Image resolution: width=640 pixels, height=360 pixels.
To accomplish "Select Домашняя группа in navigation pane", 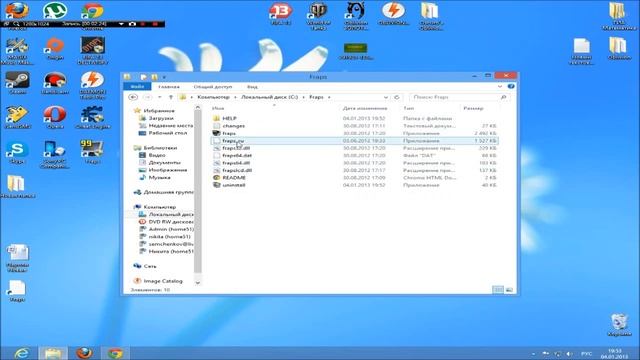I will click(x=168, y=192).
